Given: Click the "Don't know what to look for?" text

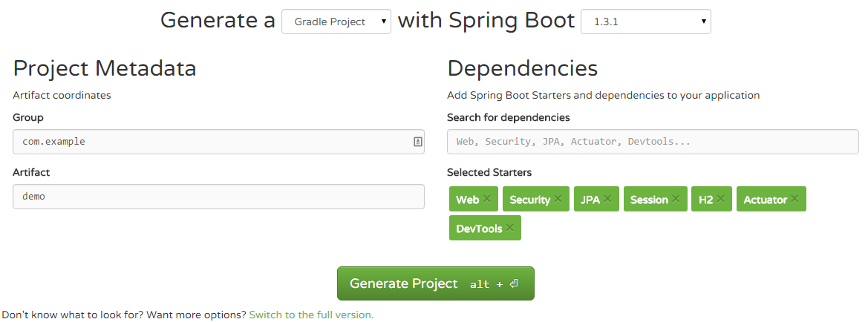Looking at the screenshot, I should click(x=73, y=315).
